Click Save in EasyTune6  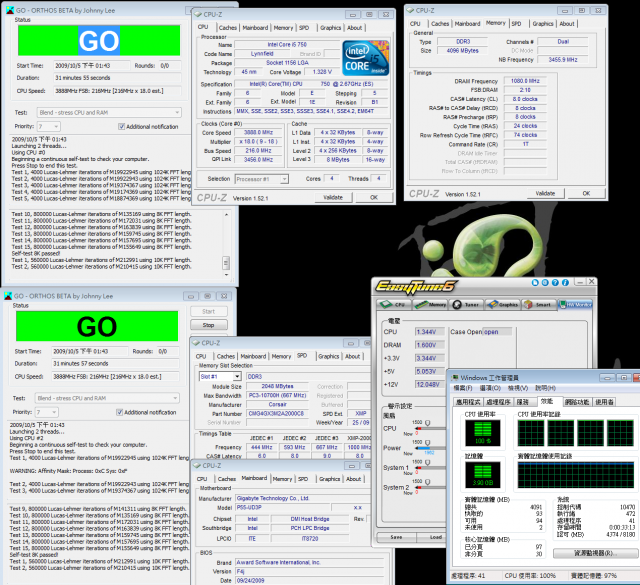point(396,537)
